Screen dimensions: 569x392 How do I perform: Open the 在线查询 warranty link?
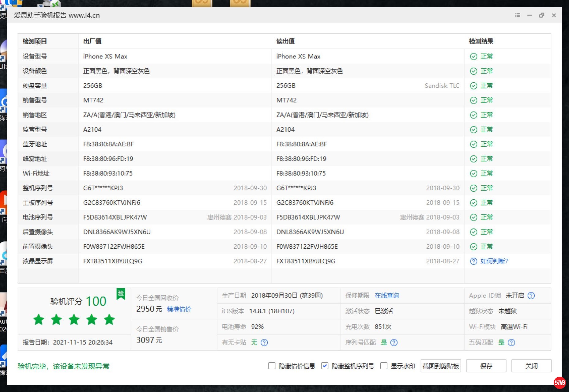[x=387, y=296]
